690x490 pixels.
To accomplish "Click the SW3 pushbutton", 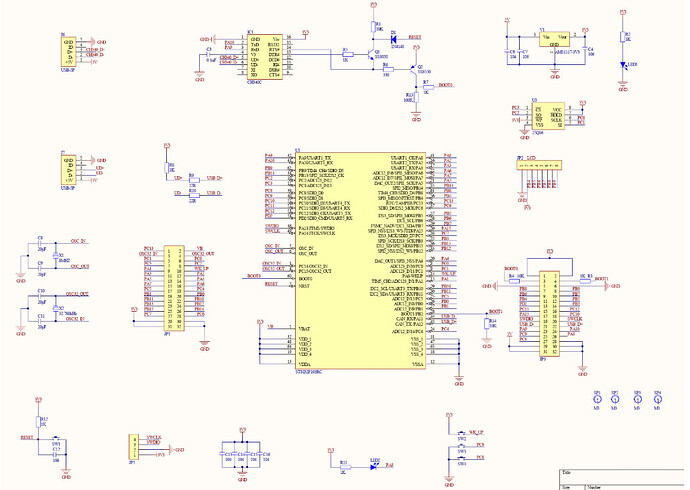I will click(x=462, y=446).
